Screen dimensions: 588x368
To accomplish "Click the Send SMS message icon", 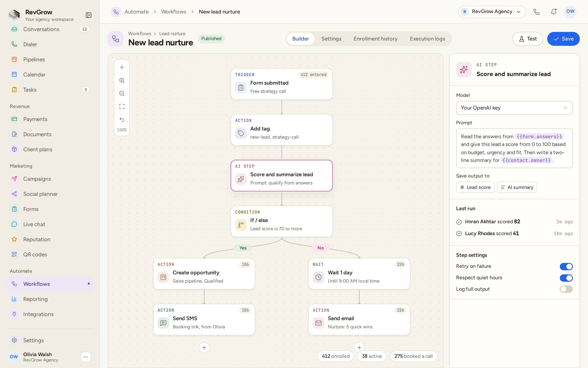I will [163, 323].
